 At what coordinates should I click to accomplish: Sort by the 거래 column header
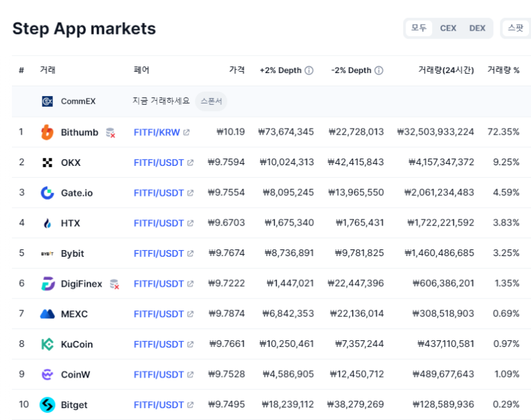point(47,70)
